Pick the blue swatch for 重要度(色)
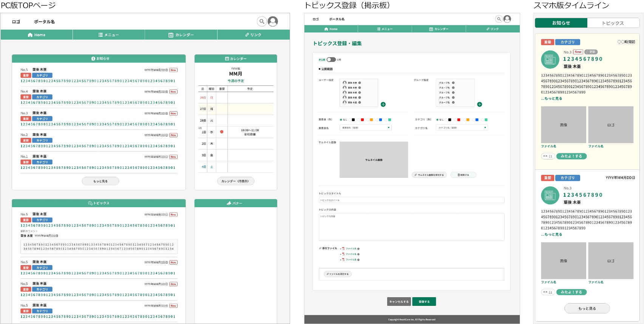 tap(380, 120)
